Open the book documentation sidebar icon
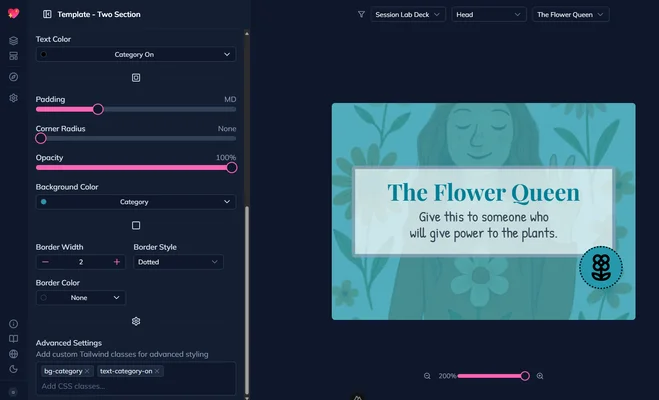This screenshot has width=659, height=400. [13, 339]
